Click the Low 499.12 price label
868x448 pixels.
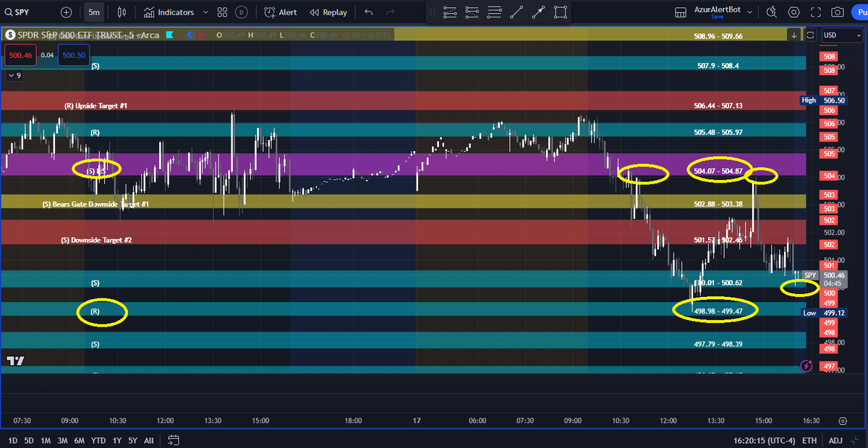[823, 313]
